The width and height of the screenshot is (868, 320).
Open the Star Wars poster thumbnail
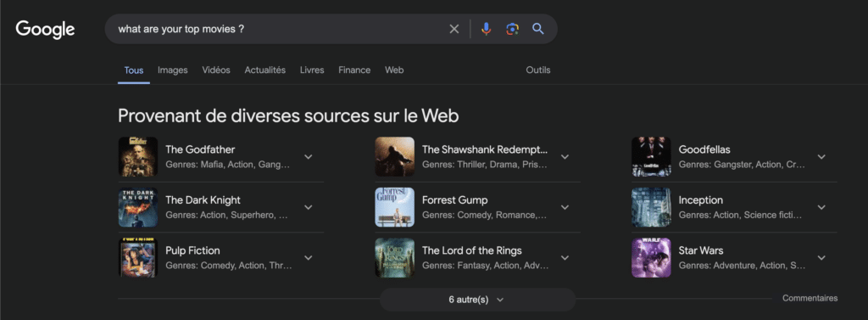click(x=651, y=258)
